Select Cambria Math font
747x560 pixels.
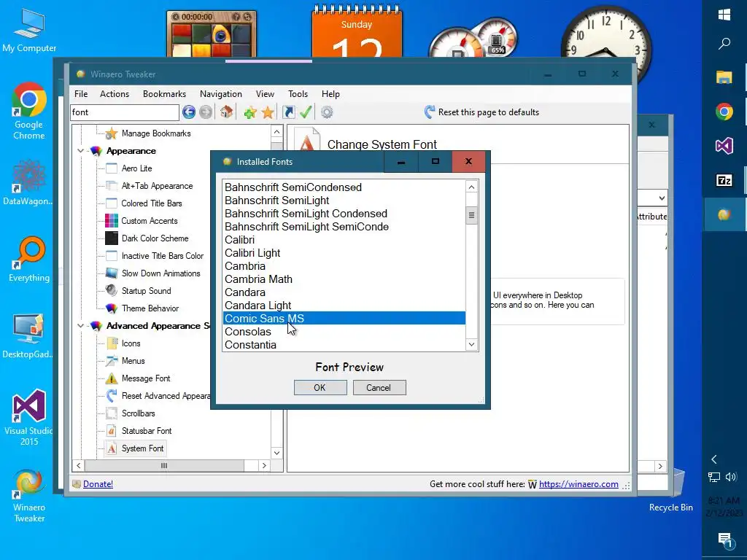[x=344, y=279]
